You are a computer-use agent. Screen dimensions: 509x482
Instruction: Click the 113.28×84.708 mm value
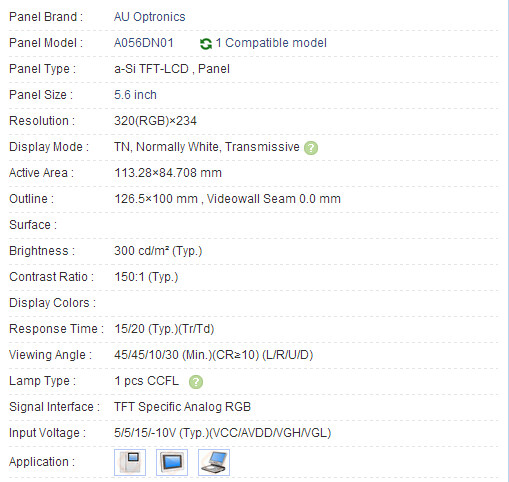pyautogui.click(x=168, y=173)
